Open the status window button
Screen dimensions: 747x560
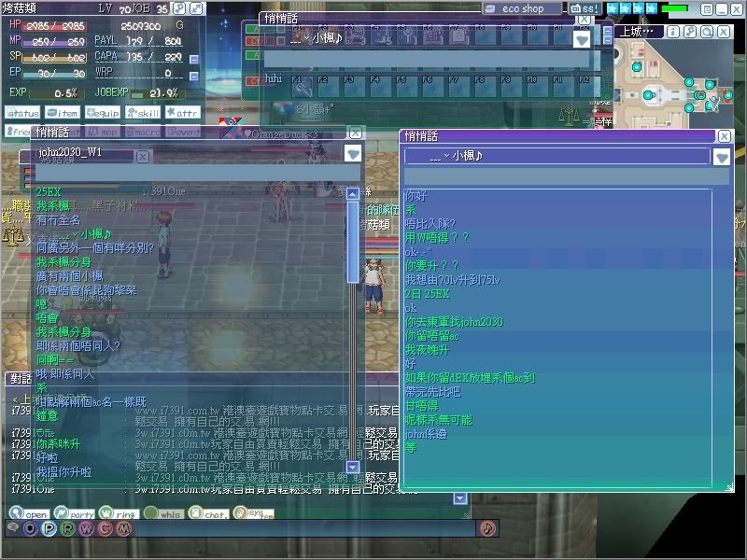pyautogui.click(x=22, y=113)
